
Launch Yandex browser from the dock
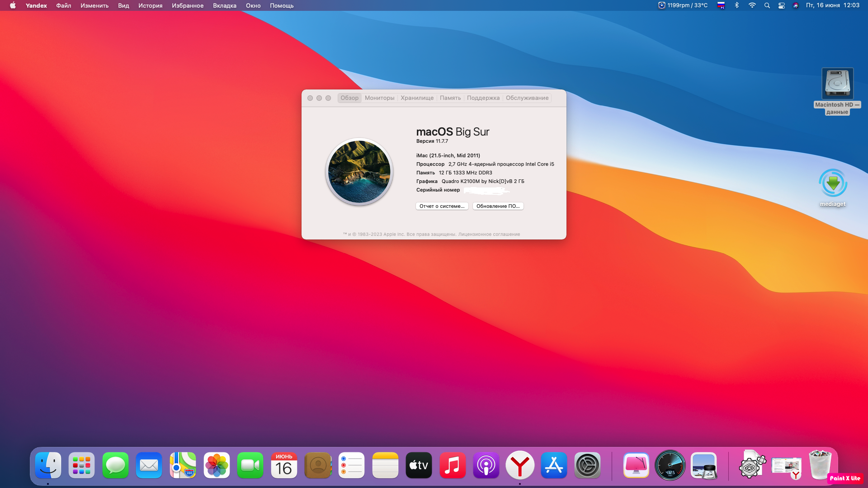(520, 465)
